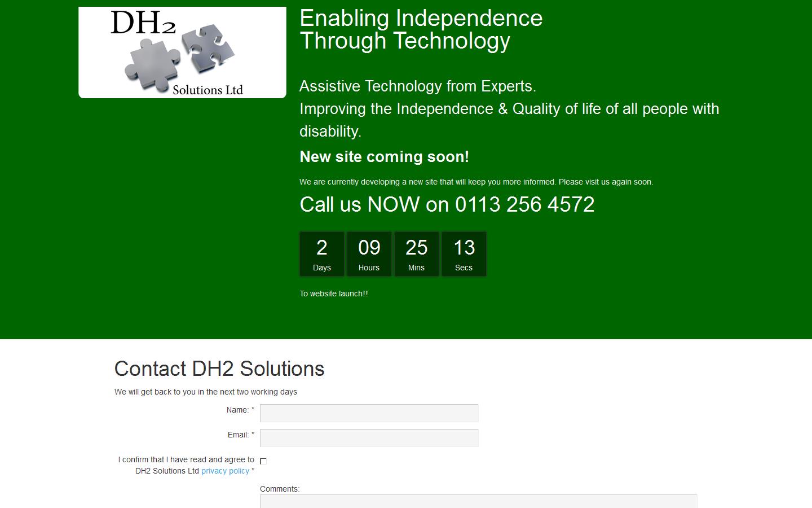The height and width of the screenshot is (508, 812).
Task: Click the Mins countdown tile showing 25
Action: [416, 253]
